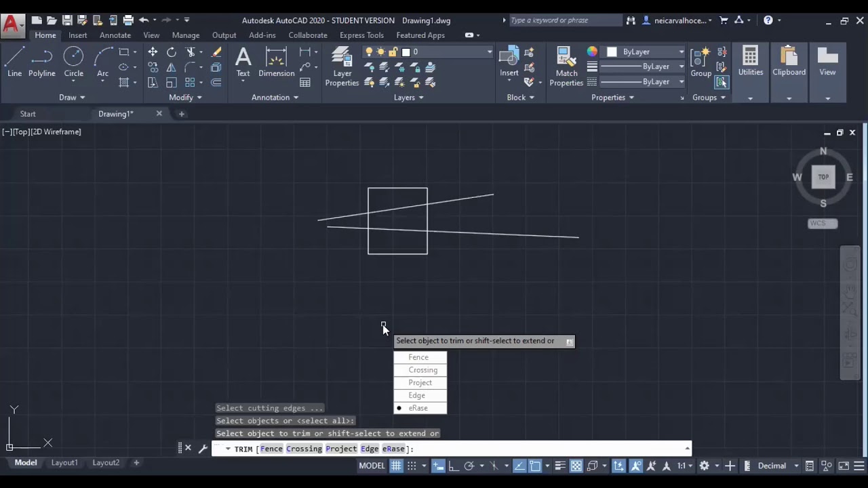868x488 pixels.
Task: Click the Group tool icon
Action: [701, 62]
